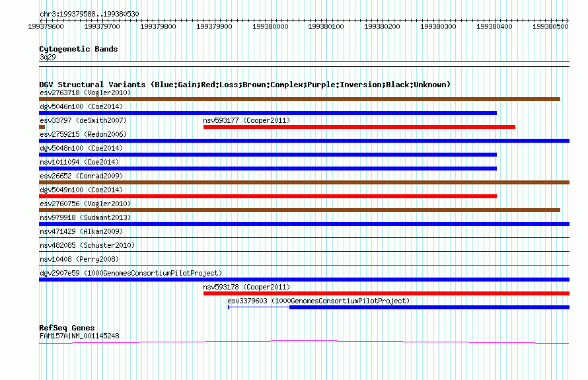Select the brown esv2760756 bar

pos(300,210)
